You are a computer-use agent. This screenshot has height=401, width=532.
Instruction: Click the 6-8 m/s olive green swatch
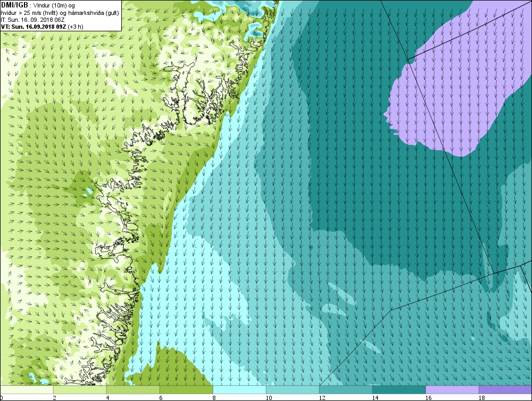click(x=186, y=390)
